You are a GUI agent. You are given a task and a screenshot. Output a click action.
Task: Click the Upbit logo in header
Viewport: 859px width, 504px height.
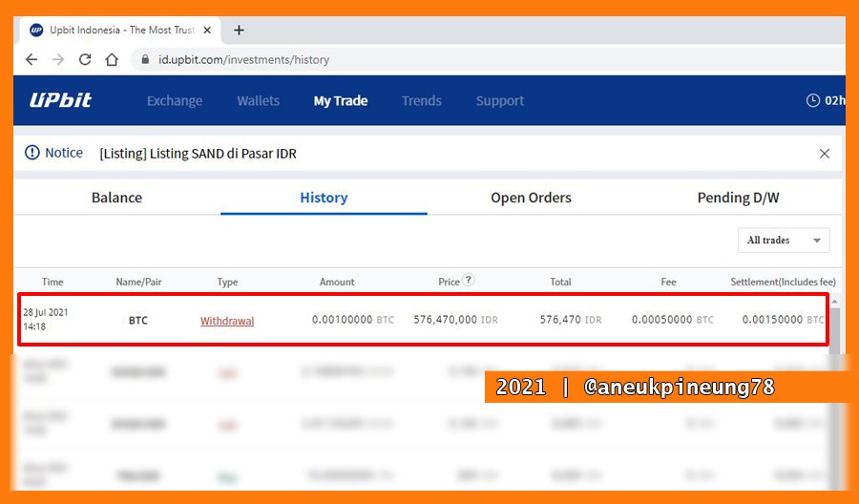point(60,100)
